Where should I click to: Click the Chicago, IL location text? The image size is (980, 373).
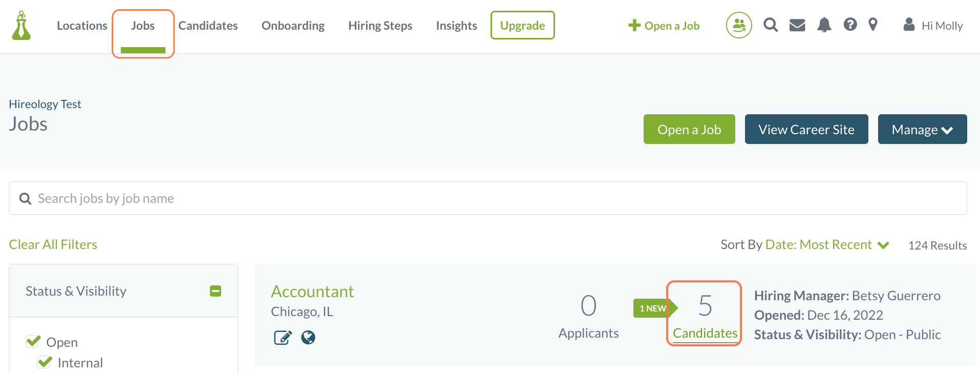[302, 312]
